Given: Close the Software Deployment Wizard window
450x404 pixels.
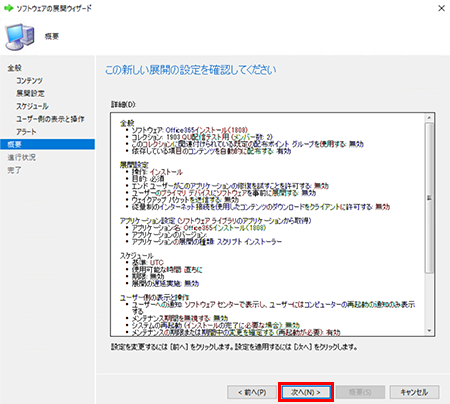Looking at the screenshot, I should (x=441, y=8).
